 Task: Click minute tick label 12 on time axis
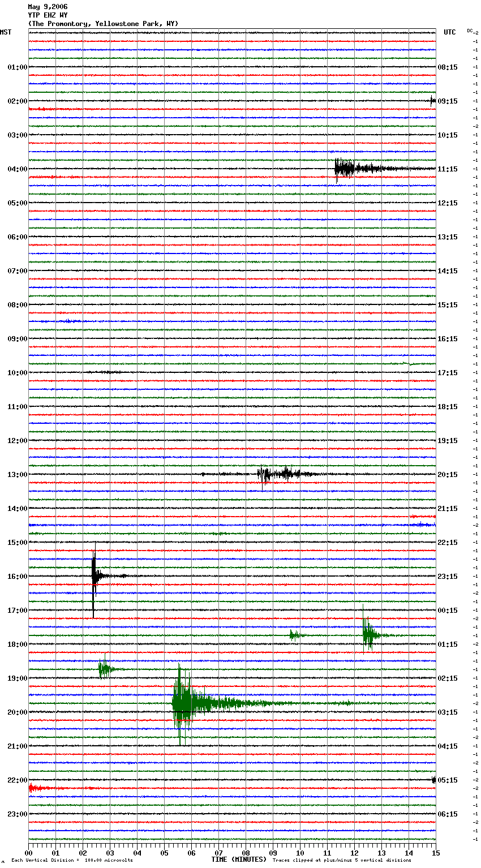pyautogui.click(x=355, y=853)
